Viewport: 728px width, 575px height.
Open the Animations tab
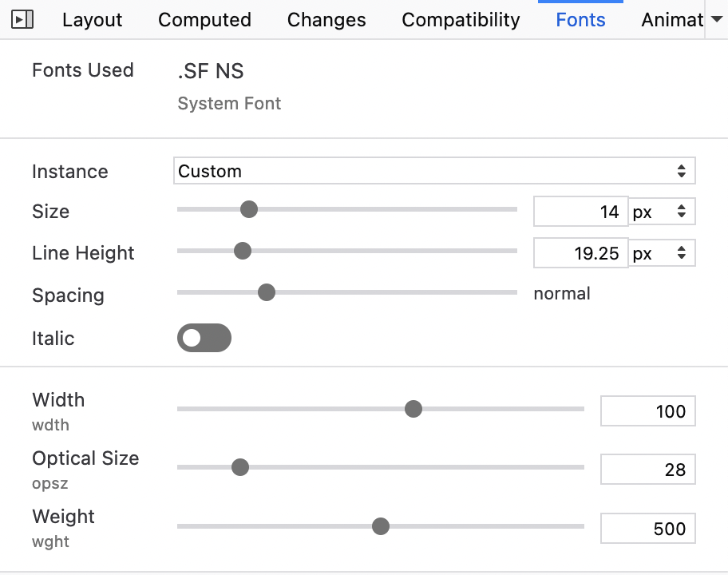pyautogui.click(x=671, y=20)
